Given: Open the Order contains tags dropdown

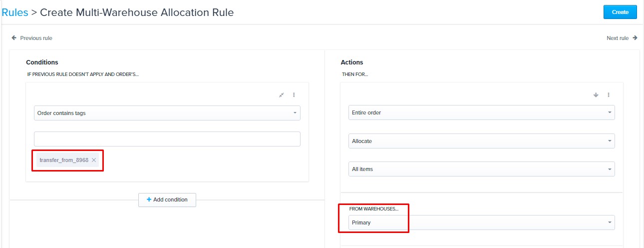Looking at the screenshot, I should pyautogui.click(x=167, y=113).
